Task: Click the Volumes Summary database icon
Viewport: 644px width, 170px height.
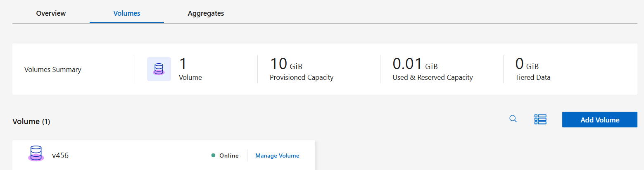Action: point(159,69)
